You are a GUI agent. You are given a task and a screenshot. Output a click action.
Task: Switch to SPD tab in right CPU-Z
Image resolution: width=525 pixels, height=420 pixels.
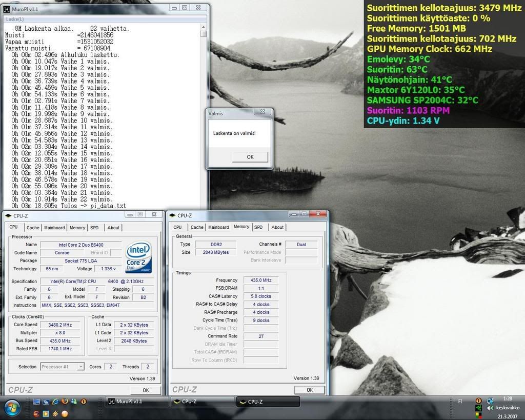coord(258,227)
